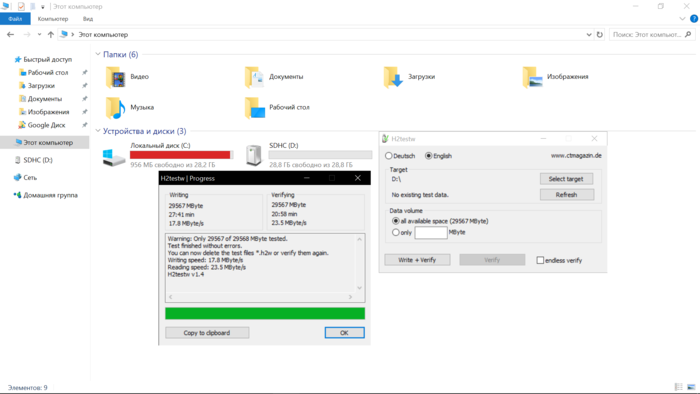Select the Локальный диск (C:) drive icon
Viewport: 700px width, 394px height.
click(x=114, y=157)
